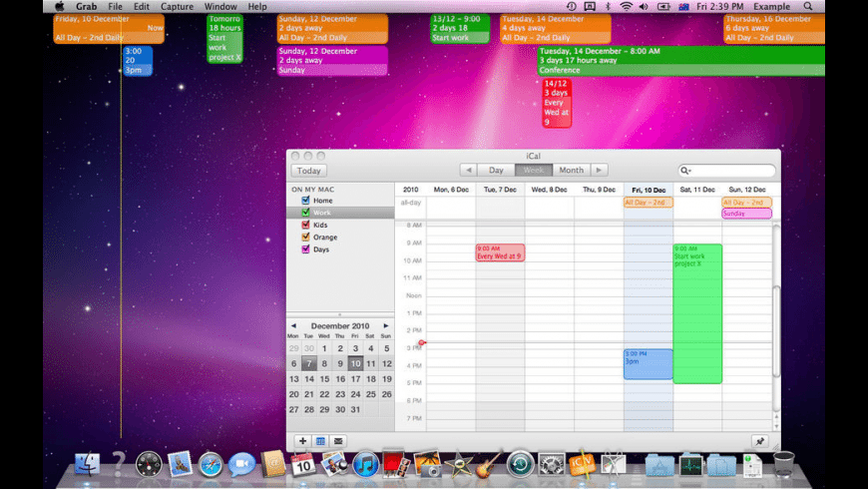Launch Mail from the Dock

click(x=180, y=464)
